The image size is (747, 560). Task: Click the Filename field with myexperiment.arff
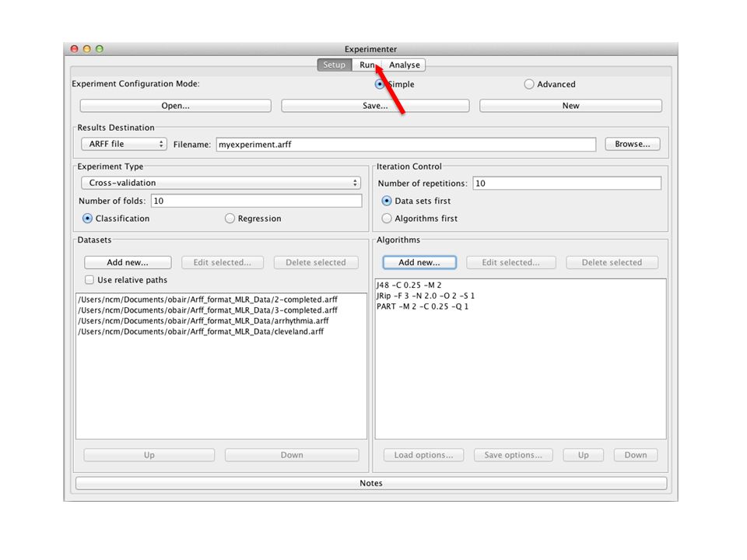[x=406, y=145]
